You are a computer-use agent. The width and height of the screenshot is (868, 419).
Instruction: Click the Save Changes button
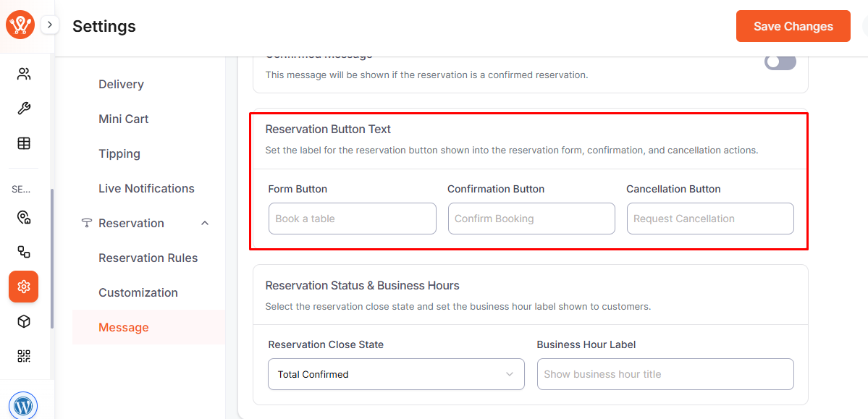pos(793,26)
